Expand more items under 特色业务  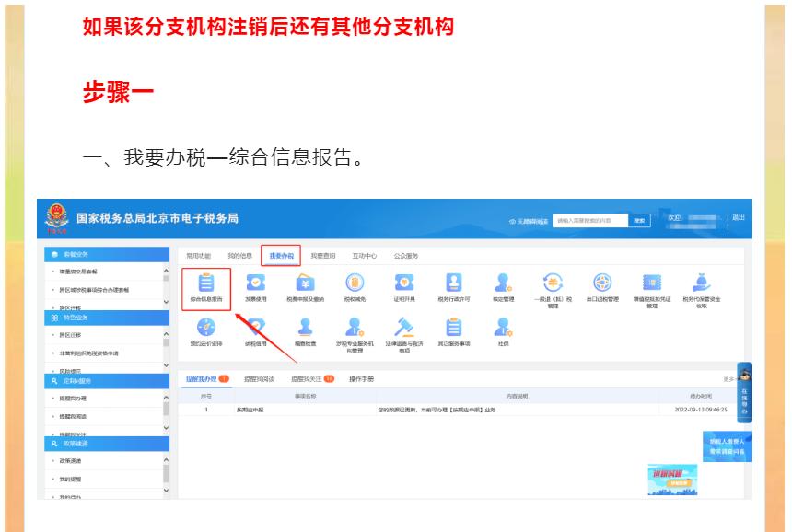coord(164,363)
